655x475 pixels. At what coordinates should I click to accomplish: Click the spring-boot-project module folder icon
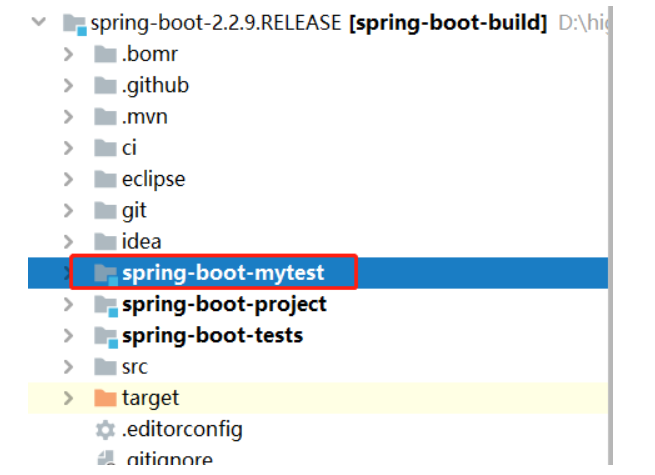coord(106,306)
